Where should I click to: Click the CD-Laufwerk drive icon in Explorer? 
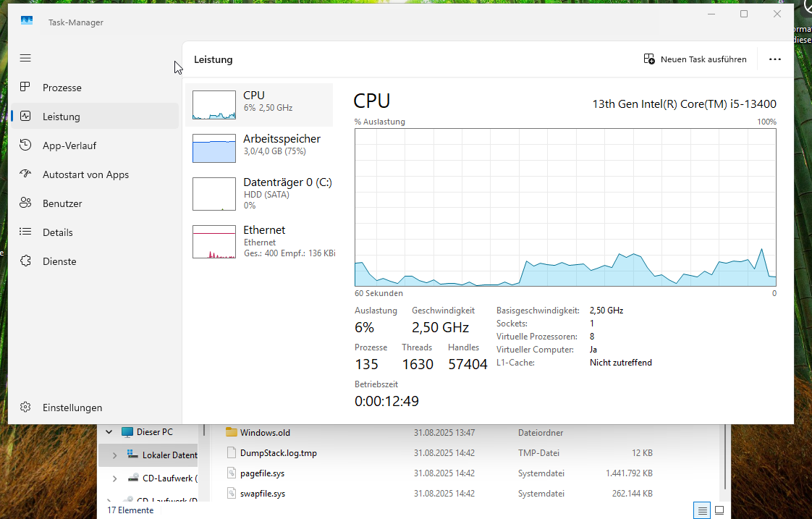coord(133,478)
